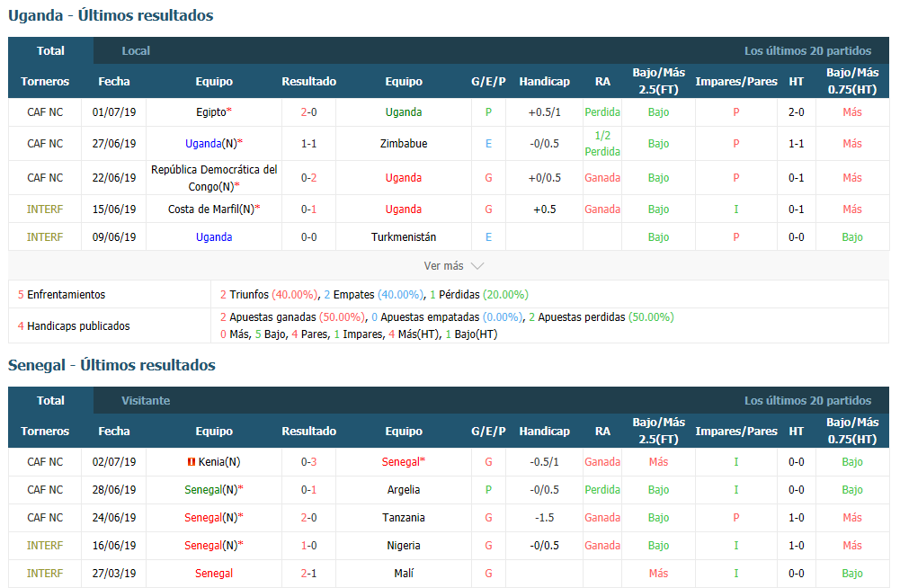Select the Total tab in Senegal section
The width and height of the screenshot is (900, 588).
50,400
